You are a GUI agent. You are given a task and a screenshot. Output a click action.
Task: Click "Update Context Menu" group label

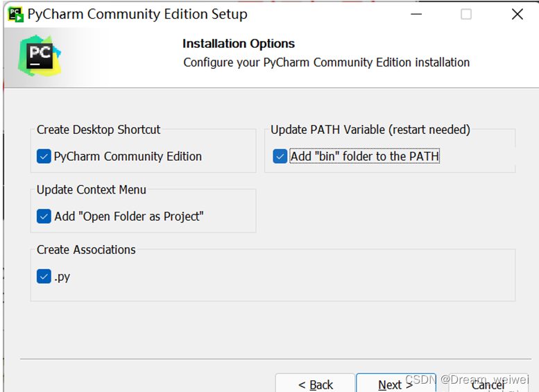[x=92, y=190]
